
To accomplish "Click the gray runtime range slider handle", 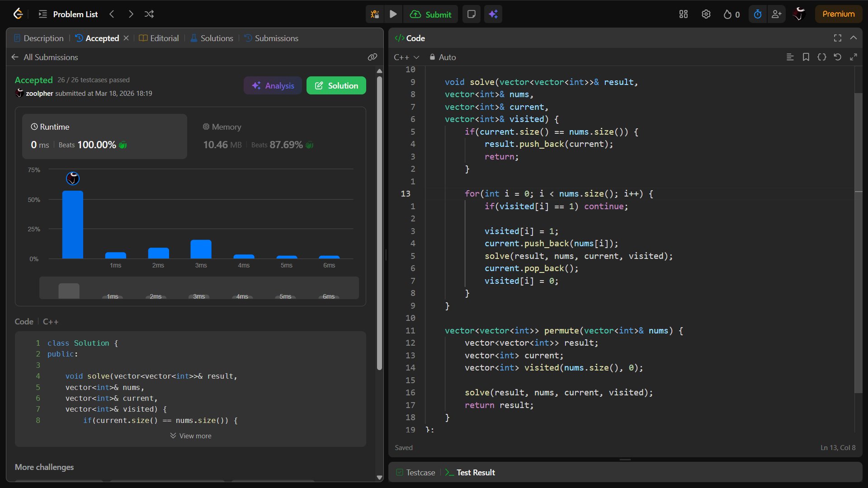I will coord(69,290).
